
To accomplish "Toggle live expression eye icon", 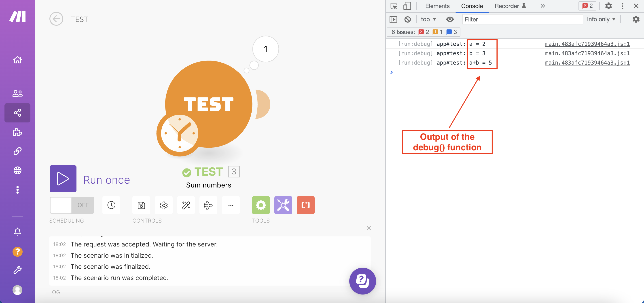I will click(x=450, y=19).
